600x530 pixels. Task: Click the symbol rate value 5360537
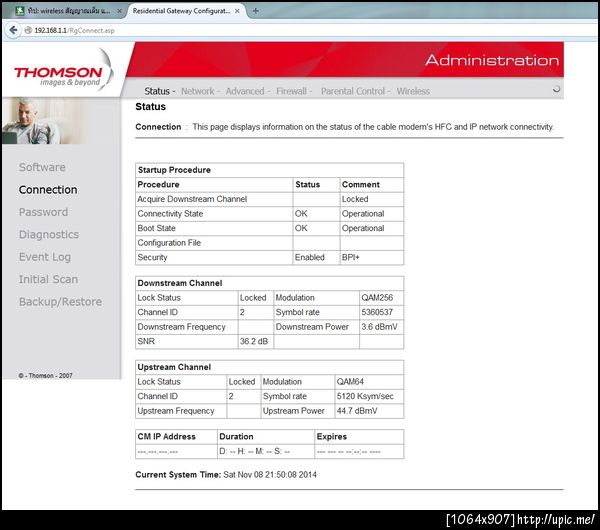tap(377, 312)
